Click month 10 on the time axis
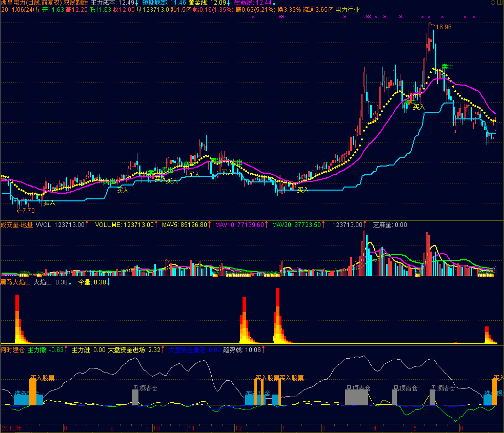This screenshot has width=504, height=433. click(x=156, y=428)
